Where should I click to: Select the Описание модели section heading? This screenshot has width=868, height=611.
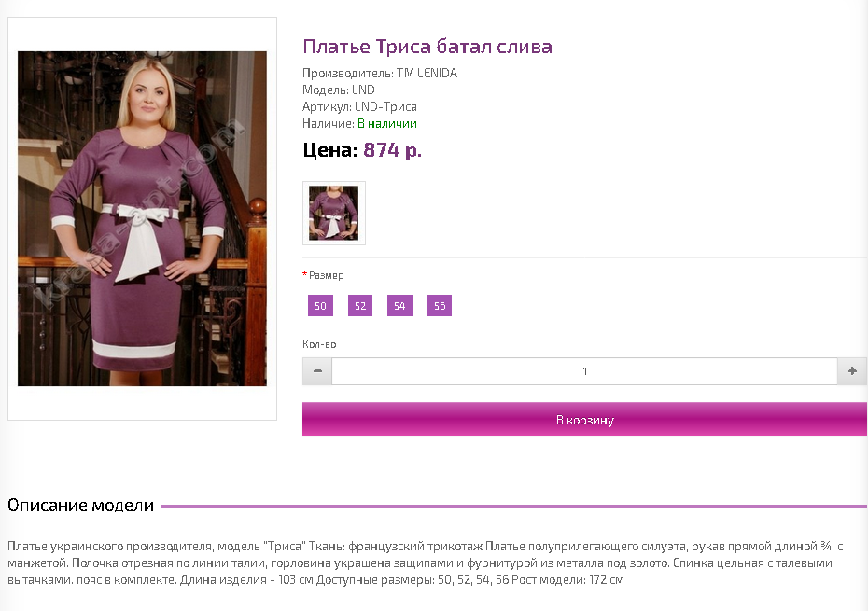pos(81,506)
